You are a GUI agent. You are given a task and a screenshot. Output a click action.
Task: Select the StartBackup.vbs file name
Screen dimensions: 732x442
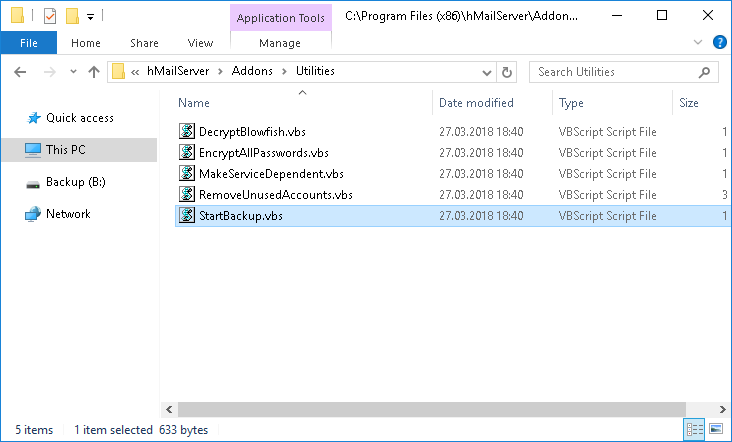coord(241,216)
